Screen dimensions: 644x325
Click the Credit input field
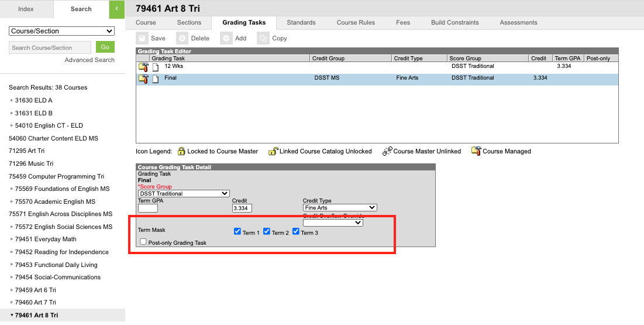pyautogui.click(x=242, y=208)
